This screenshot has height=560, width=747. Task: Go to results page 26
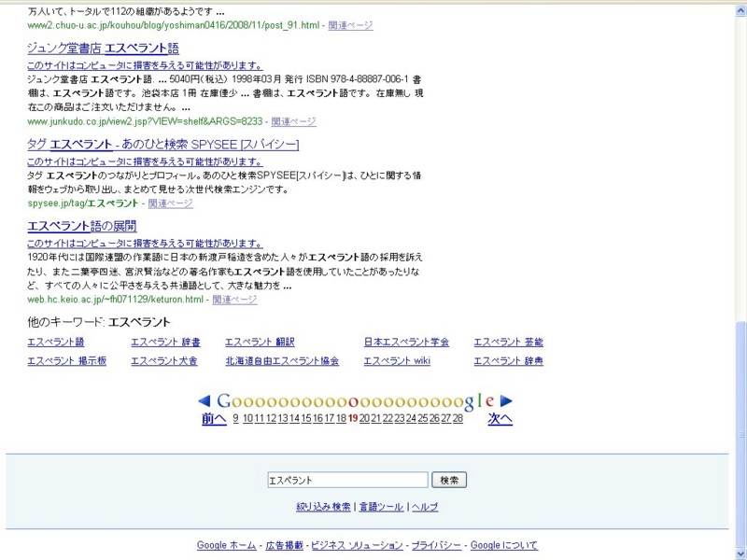[x=434, y=418]
